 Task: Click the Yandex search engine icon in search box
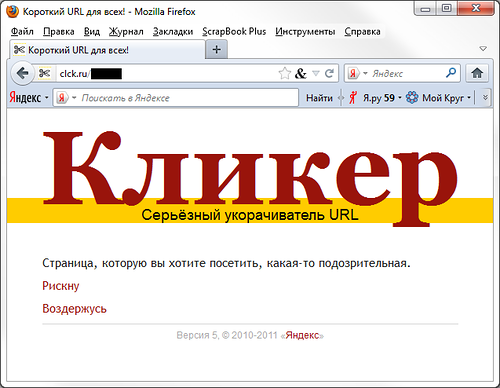(x=353, y=73)
